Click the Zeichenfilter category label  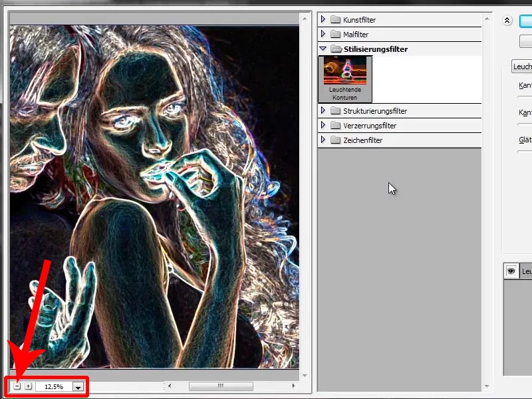362,140
